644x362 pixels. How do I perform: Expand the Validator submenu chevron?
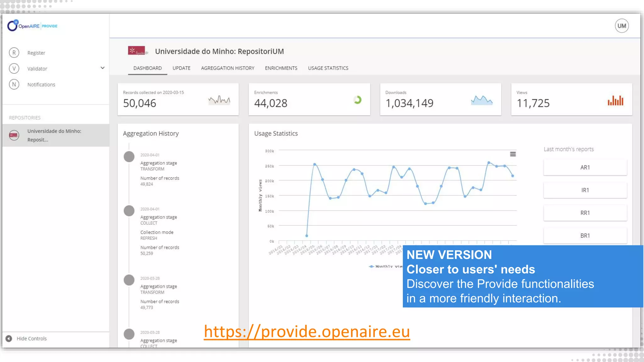(x=103, y=68)
